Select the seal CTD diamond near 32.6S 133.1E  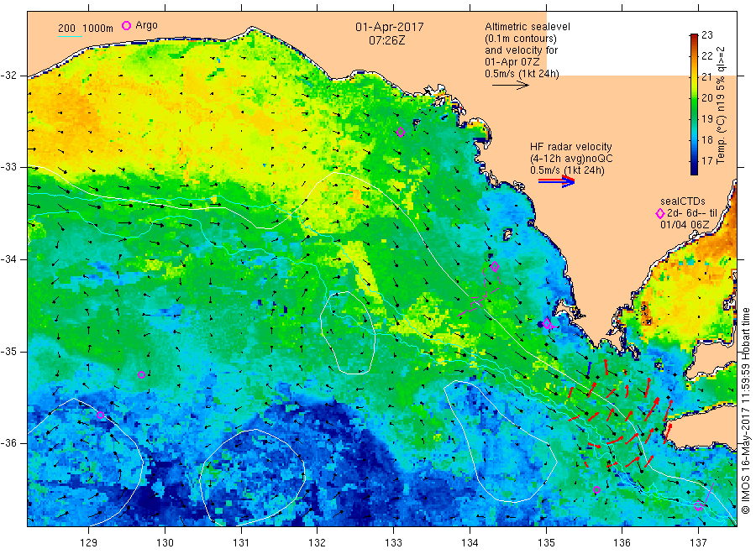pos(401,132)
